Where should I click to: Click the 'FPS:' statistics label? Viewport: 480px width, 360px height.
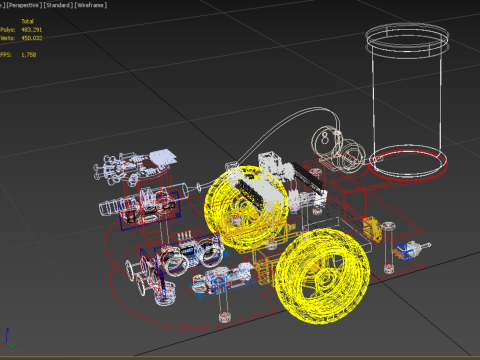click(6, 55)
